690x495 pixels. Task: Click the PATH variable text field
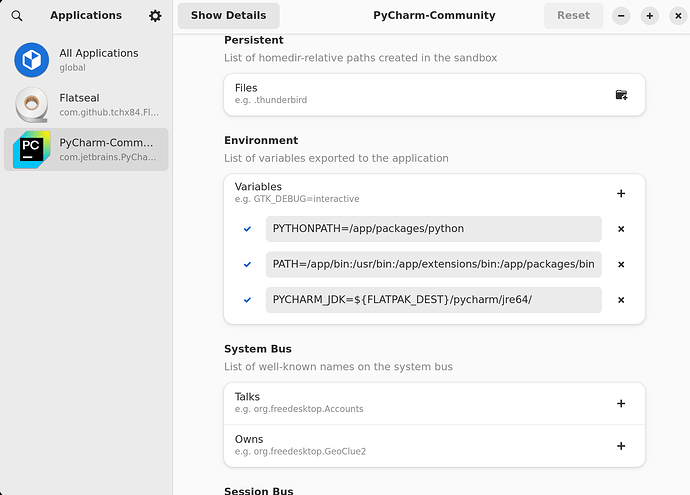pos(433,264)
